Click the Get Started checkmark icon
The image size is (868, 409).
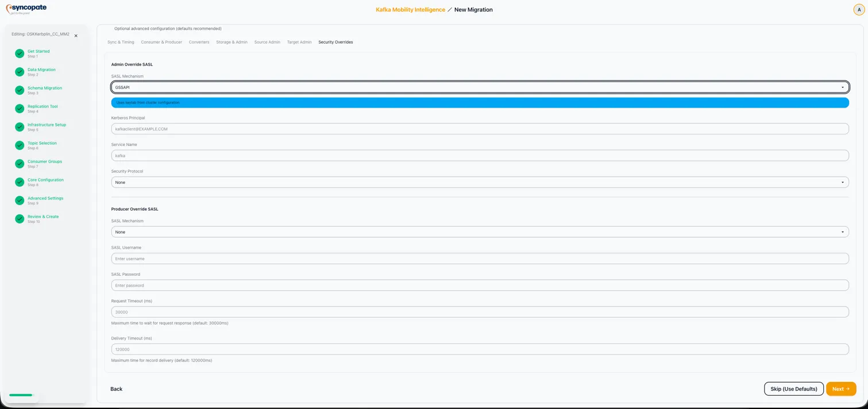(20, 53)
